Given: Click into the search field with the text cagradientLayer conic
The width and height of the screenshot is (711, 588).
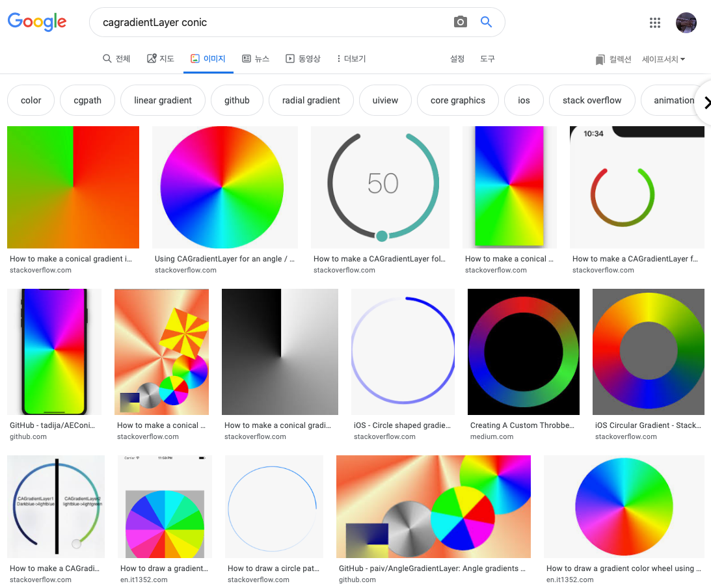Looking at the screenshot, I should 272,22.
